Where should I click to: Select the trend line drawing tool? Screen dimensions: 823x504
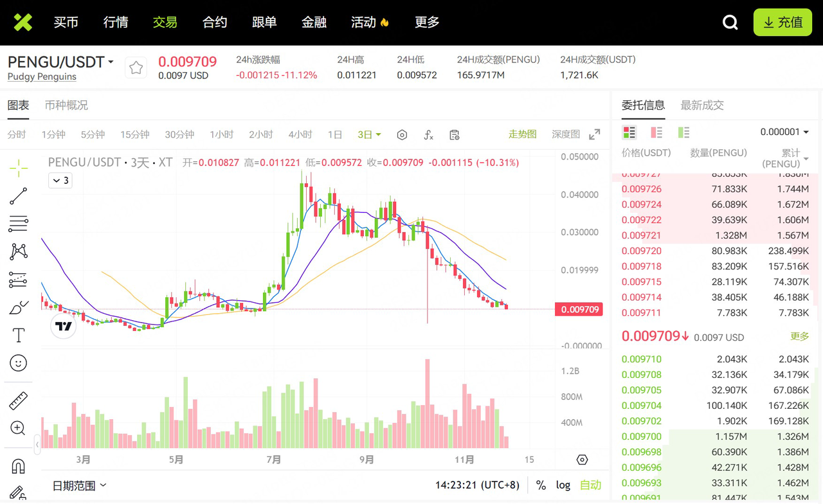point(17,195)
